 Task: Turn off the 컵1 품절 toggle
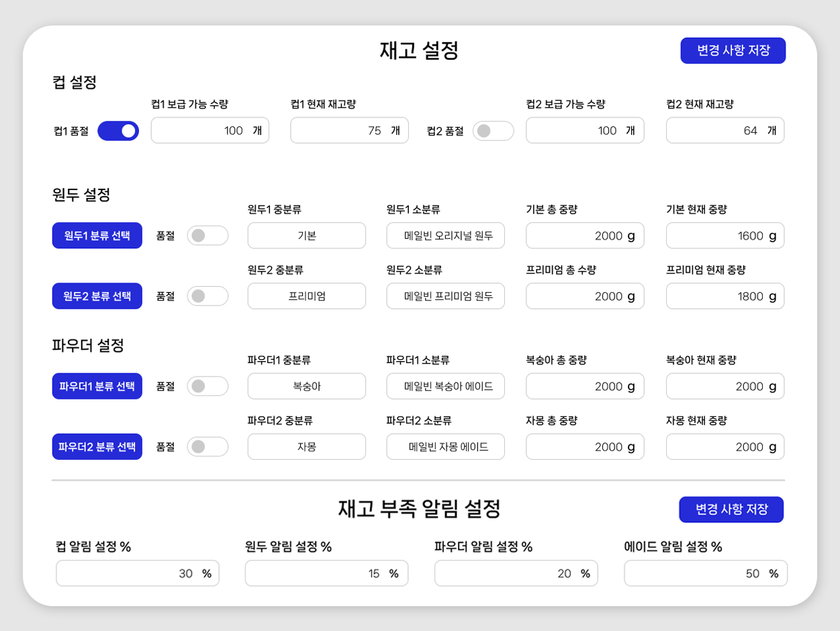(x=118, y=131)
